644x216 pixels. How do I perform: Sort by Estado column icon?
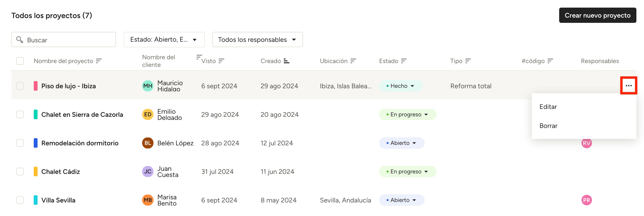click(404, 61)
